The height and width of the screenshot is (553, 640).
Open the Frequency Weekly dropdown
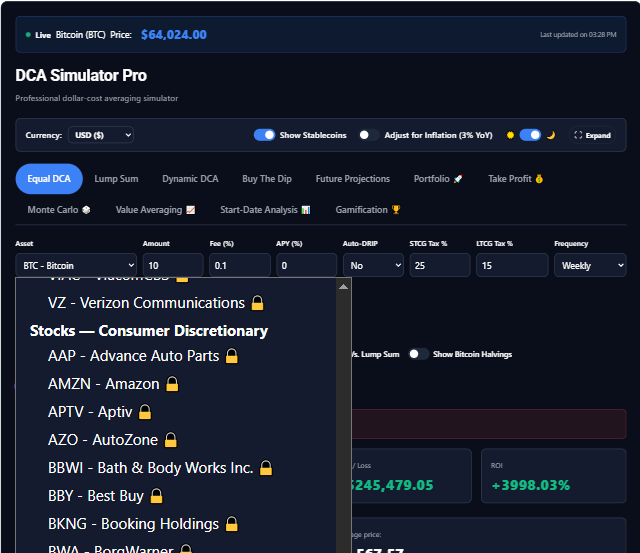(590, 265)
